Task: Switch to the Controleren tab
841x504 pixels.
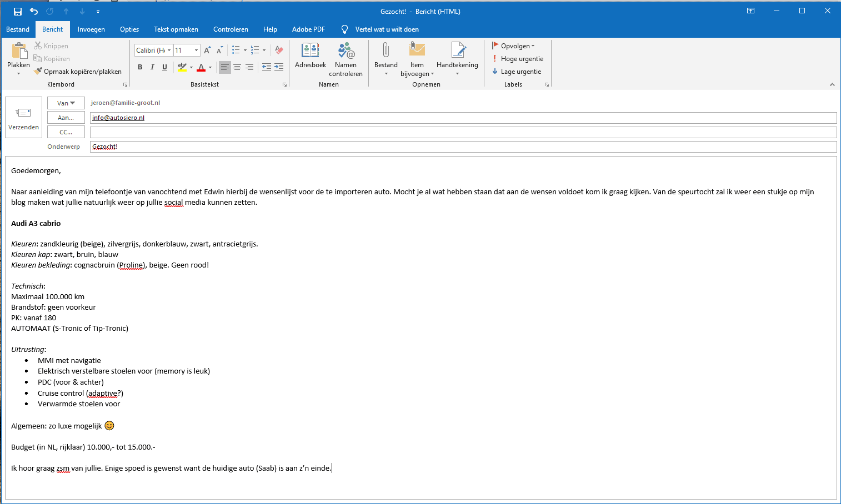Action: pyautogui.click(x=231, y=29)
